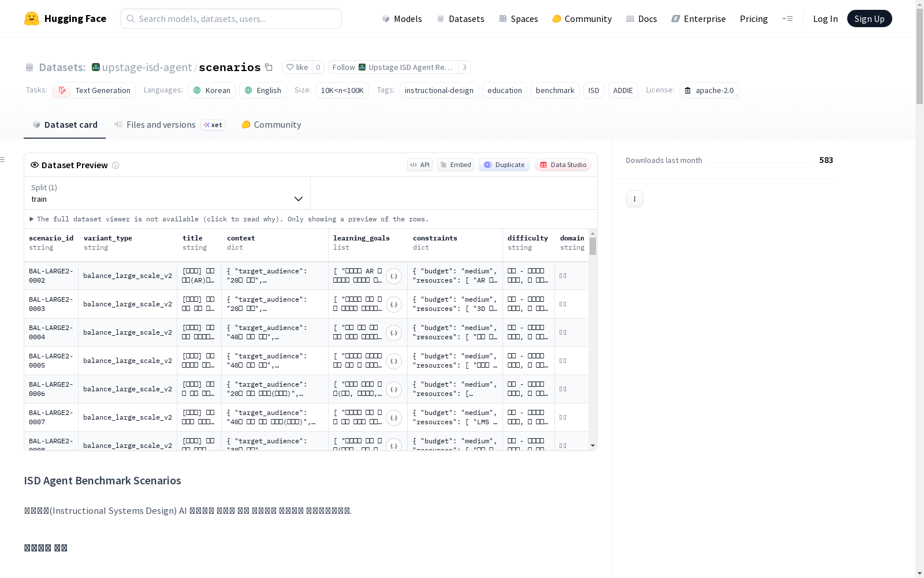Click the xet storage badge
Screen dimensions: 924x578
[213, 125]
